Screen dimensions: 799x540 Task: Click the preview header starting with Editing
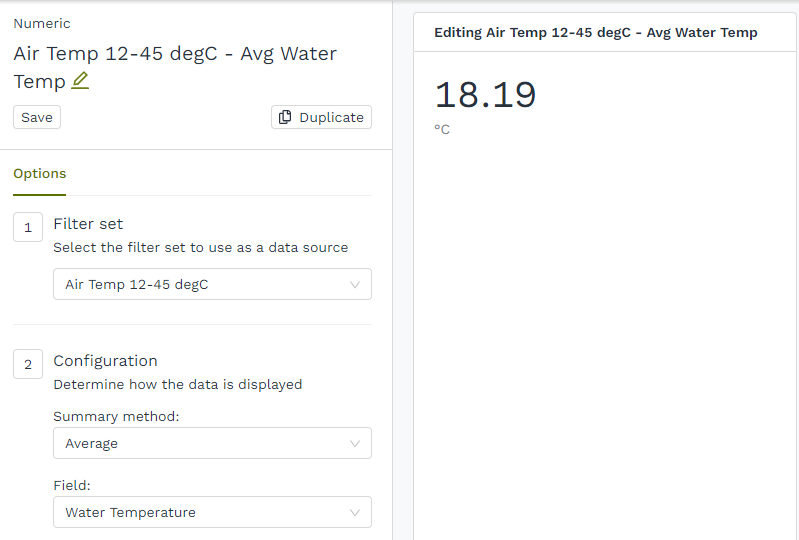pos(595,33)
